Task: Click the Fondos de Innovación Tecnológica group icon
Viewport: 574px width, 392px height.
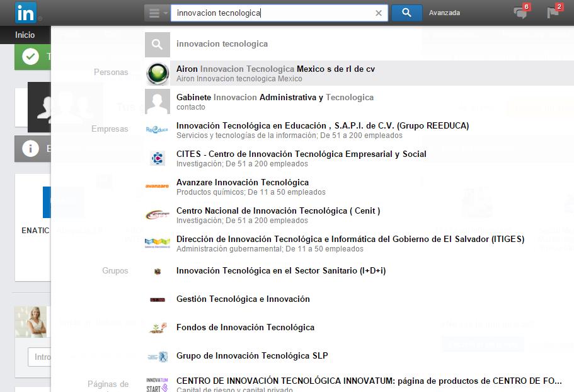Action: 157,328
